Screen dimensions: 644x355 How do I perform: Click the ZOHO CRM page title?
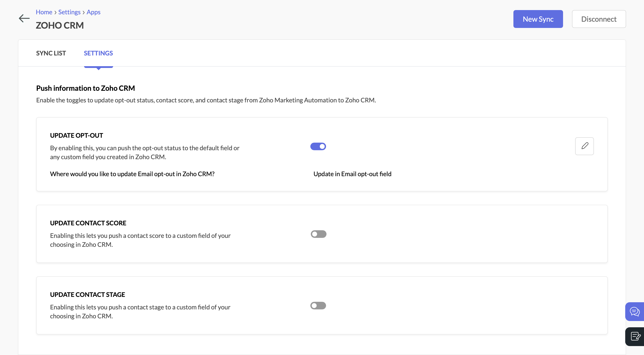(60, 25)
